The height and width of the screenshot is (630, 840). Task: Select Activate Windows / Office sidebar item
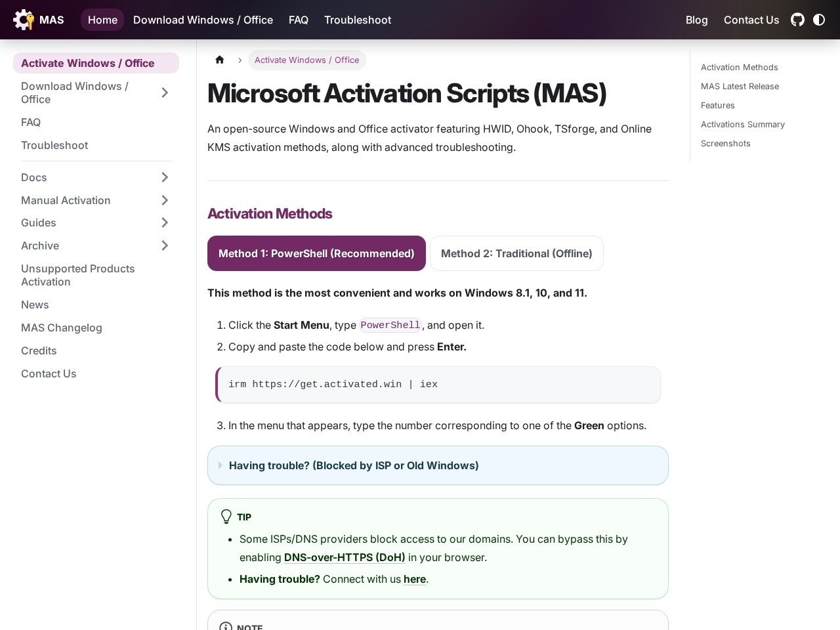click(96, 63)
